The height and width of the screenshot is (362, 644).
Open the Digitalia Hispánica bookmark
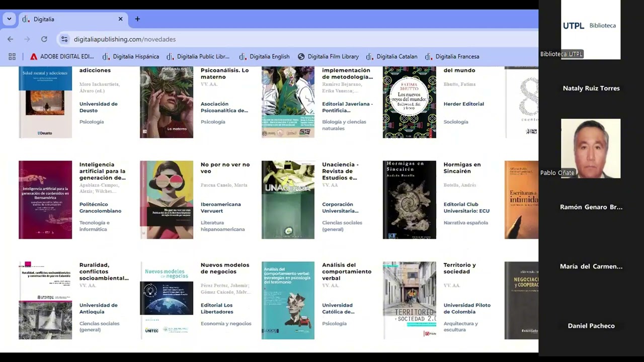pos(131,56)
